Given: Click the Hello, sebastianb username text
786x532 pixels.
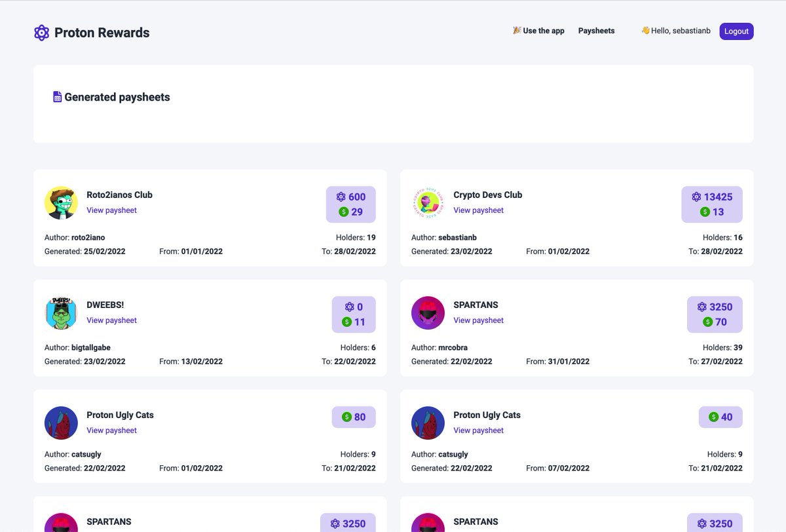Looking at the screenshot, I should click(x=680, y=30).
